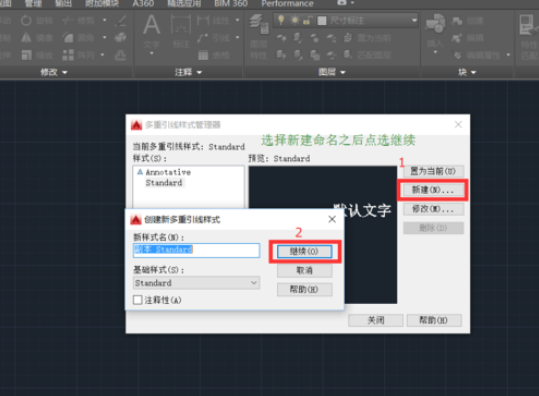Select the Mirror (镜像) tool icon
This screenshot has width=539, height=396.
point(26,37)
